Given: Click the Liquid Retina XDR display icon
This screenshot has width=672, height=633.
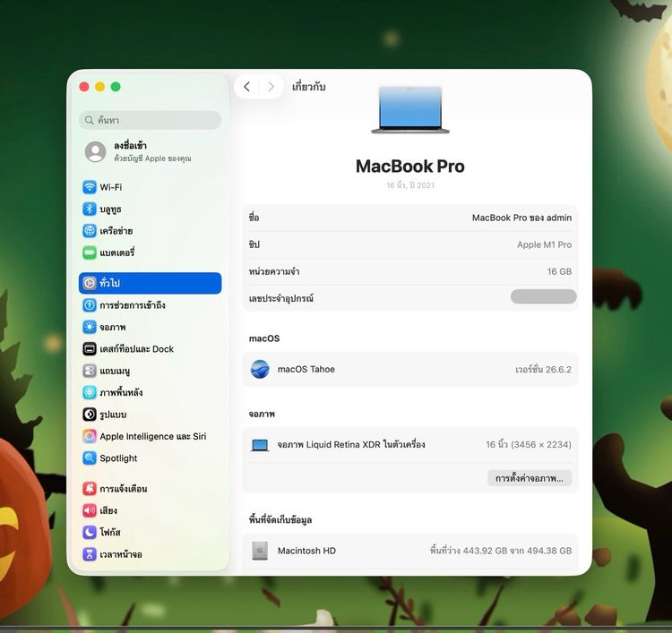Looking at the screenshot, I should pos(260,445).
